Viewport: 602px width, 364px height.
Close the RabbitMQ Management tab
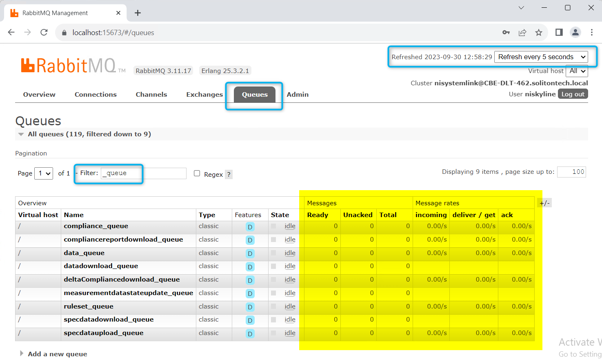(x=118, y=13)
